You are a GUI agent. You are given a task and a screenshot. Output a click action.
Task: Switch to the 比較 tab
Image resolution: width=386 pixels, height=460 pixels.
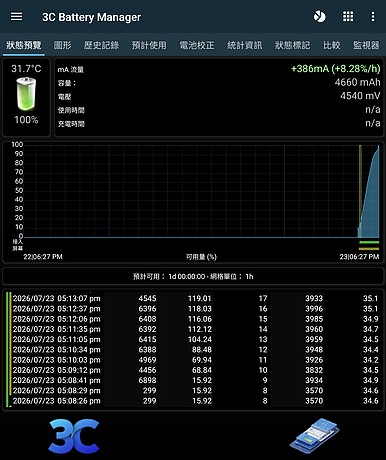[332, 45]
